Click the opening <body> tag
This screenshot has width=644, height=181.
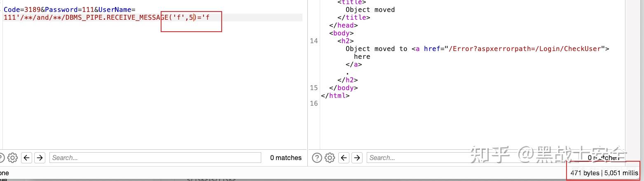click(341, 33)
